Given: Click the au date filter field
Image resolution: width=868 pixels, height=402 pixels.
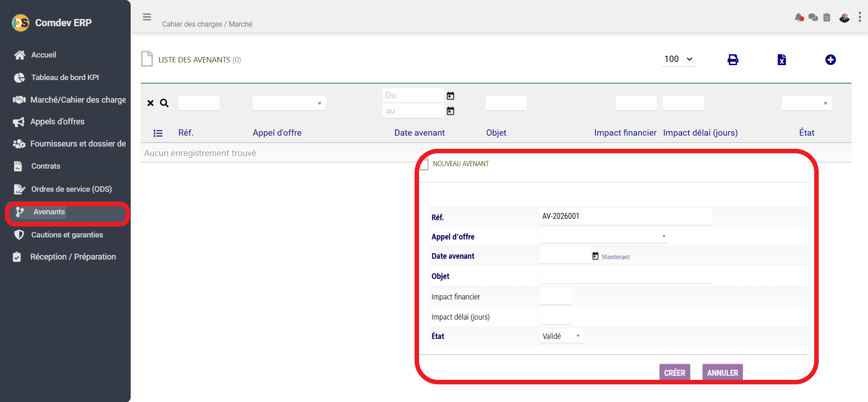Looking at the screenshot, I should 414,111.
